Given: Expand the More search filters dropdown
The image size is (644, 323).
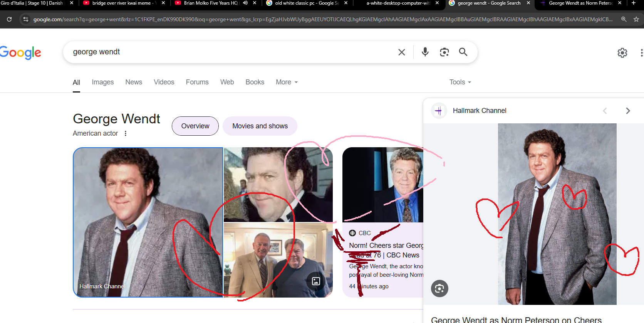Looking at the screenshot, I should [287, 82].
